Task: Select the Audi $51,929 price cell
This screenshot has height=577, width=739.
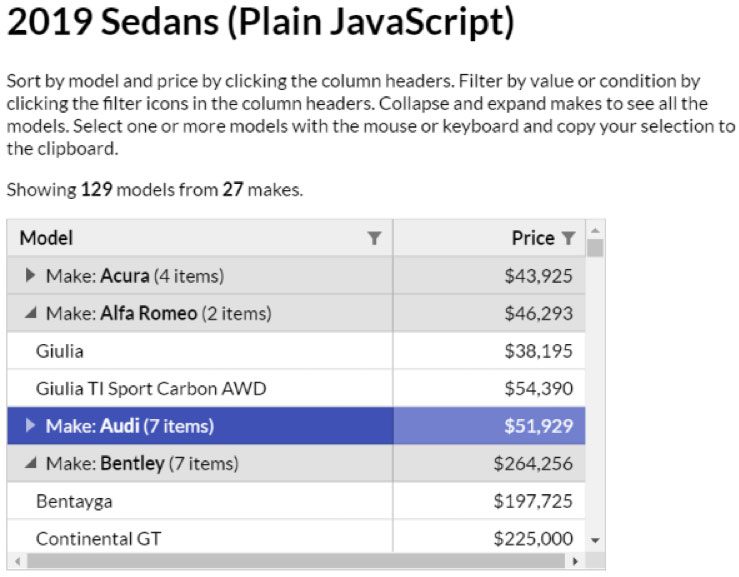Action: 489,426
